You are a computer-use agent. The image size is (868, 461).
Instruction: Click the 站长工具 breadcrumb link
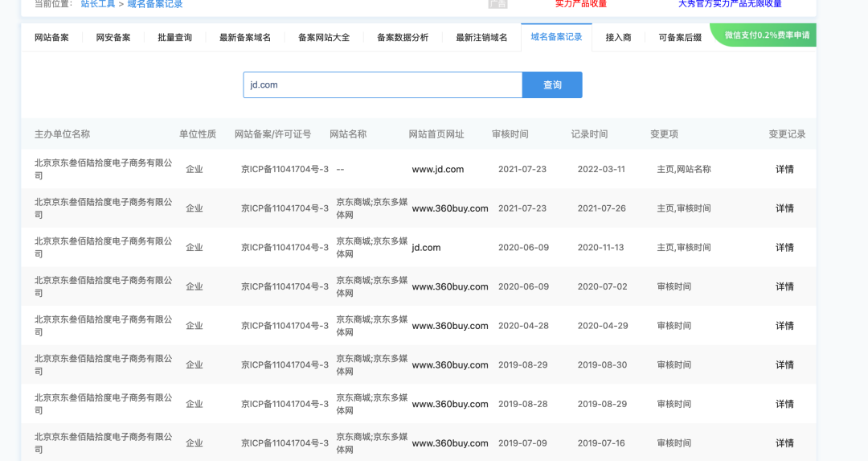[x=98, y=4]
